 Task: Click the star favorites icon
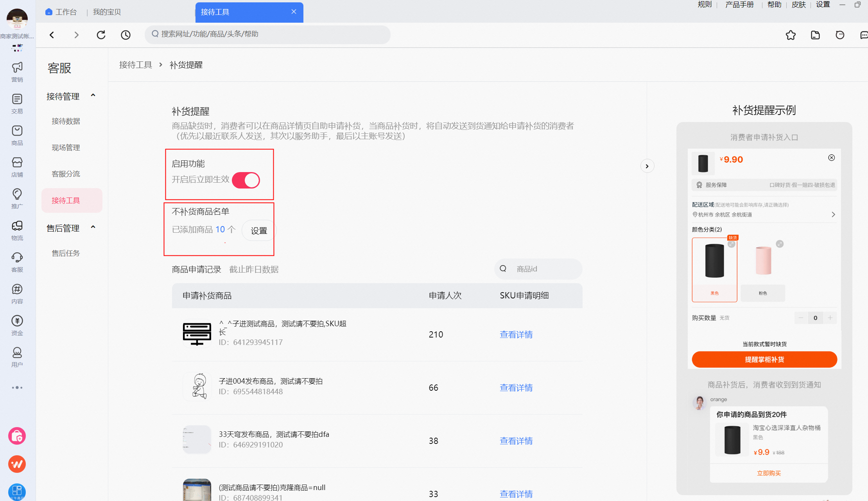(791, 35)
